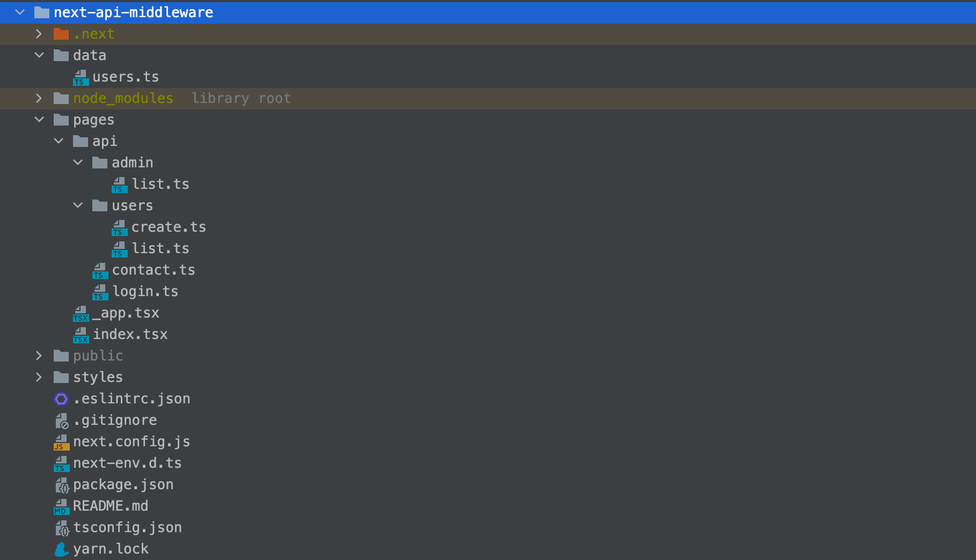Click the JavaScript icon beside next.config.js
This screenshot has height=560, width=976.
(x=61, y=442)
